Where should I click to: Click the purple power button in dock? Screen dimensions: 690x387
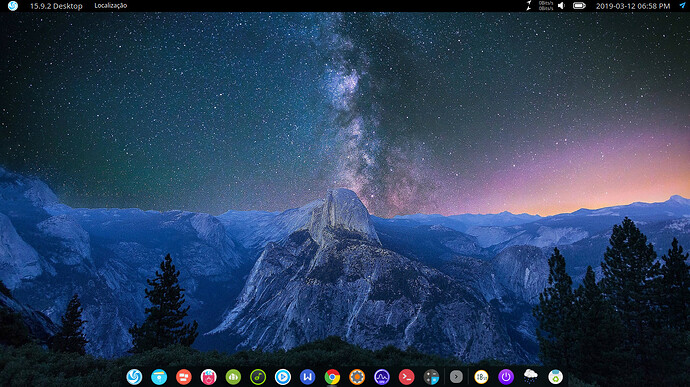click(x=506, y=377)
